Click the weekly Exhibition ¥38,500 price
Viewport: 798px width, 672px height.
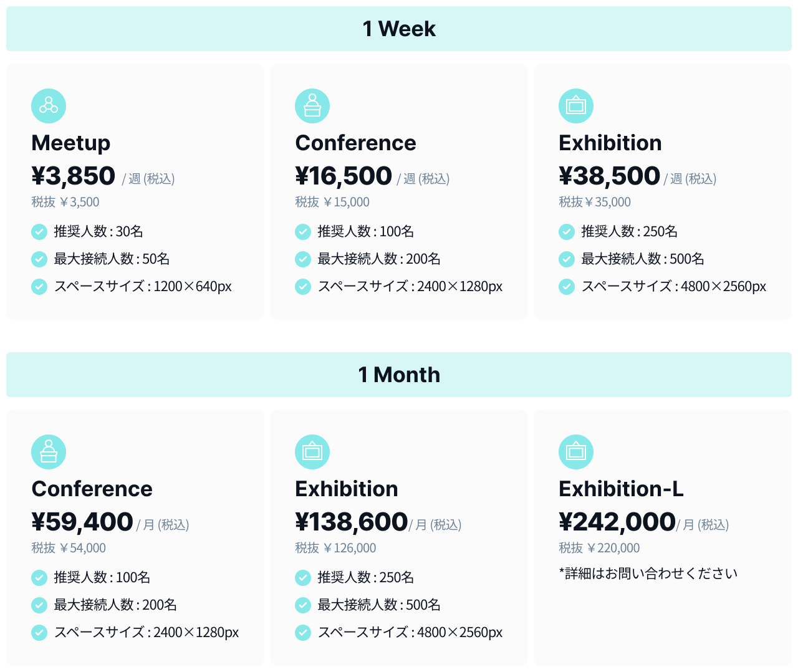[609, 176]
